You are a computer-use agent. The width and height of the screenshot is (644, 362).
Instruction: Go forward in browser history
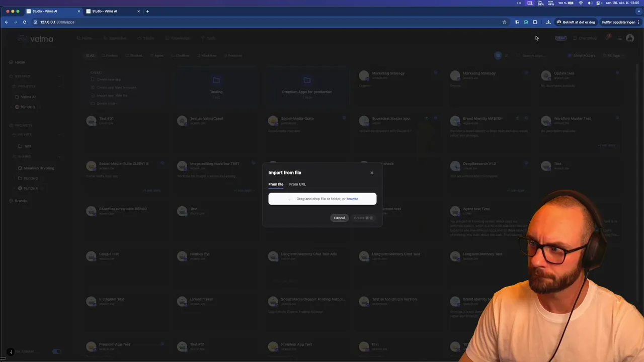[15, 22]
